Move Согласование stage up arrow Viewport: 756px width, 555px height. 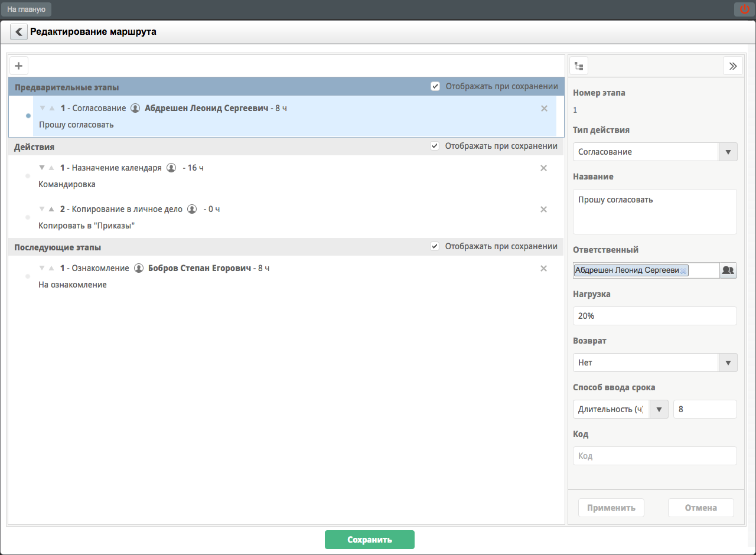click(52, 109)
